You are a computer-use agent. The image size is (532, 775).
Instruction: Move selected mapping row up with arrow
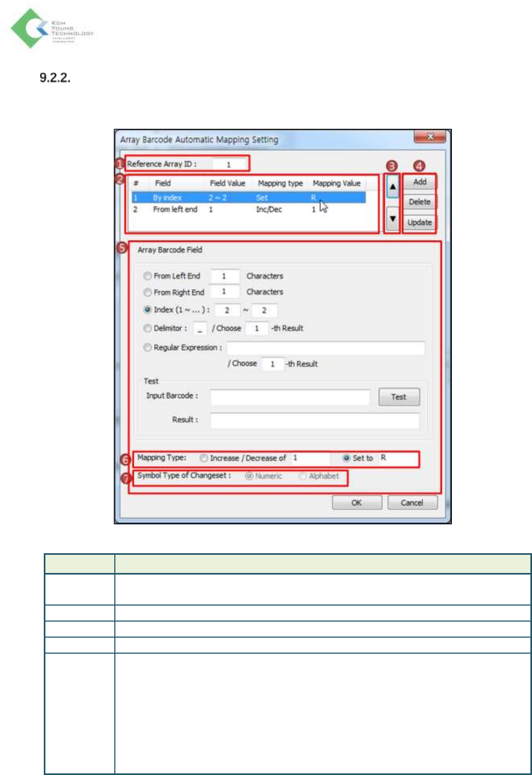[393, 187]
